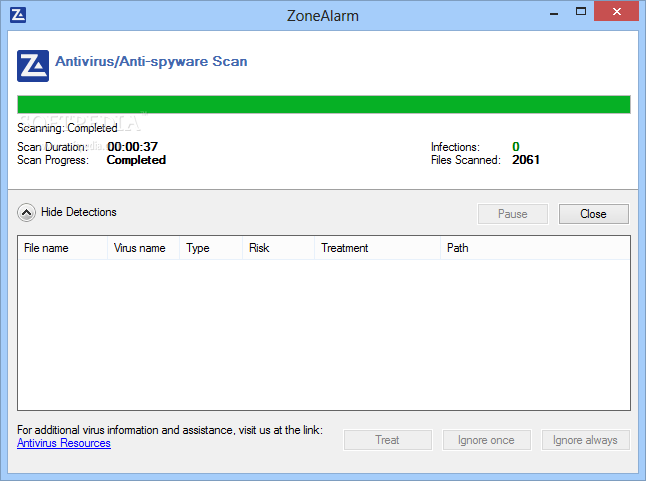The height and width of the screenshot is (481, 646).
Task: Click the scan duration value 00:00:37
Action: (x=133, y=147)
